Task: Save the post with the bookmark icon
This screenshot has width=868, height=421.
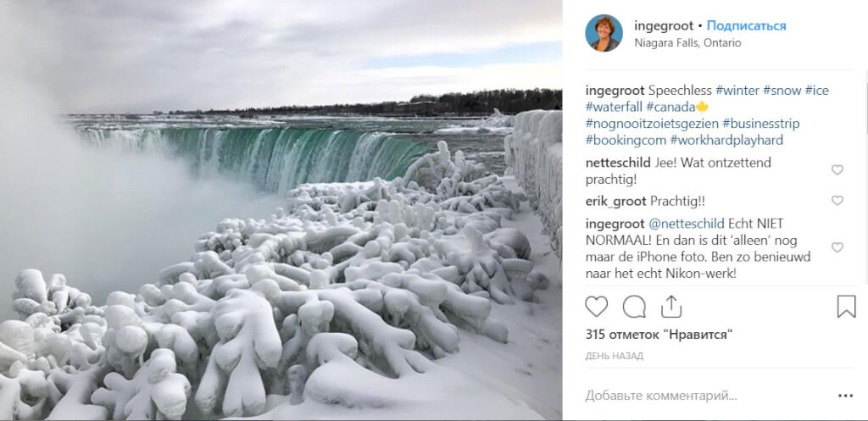Action: click(846, 307)
